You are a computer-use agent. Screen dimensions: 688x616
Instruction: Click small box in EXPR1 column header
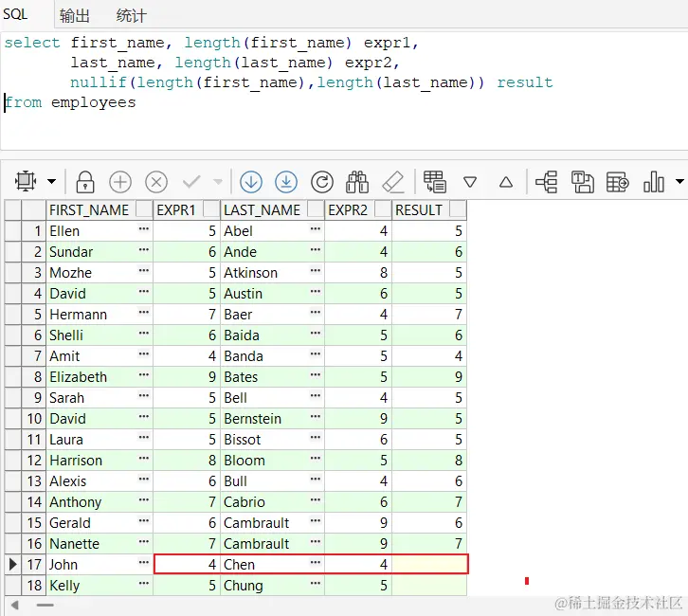[x=211, y=208]
